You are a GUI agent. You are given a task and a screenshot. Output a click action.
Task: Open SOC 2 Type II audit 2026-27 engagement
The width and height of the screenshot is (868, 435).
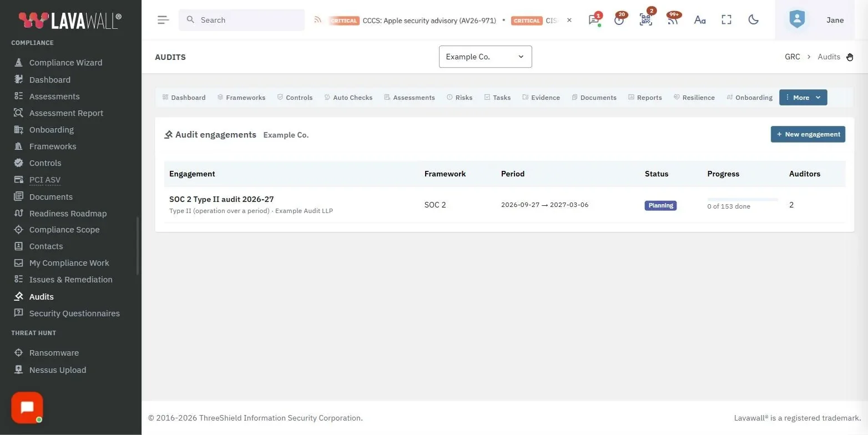221,199
